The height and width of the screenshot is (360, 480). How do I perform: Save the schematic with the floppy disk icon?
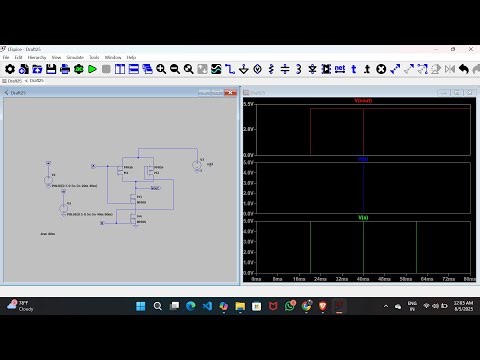click(51, 69)
